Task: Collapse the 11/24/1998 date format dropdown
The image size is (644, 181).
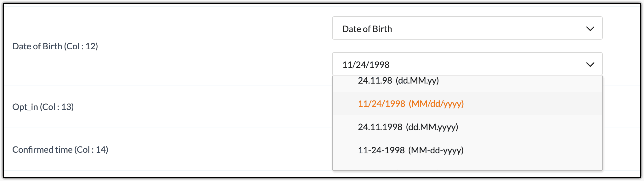Action: (x=467, y=64)
